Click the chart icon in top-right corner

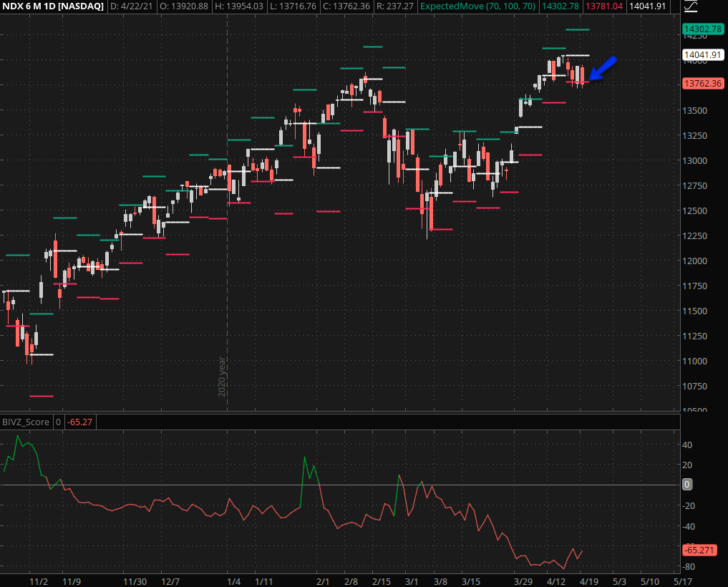(691, 7)
